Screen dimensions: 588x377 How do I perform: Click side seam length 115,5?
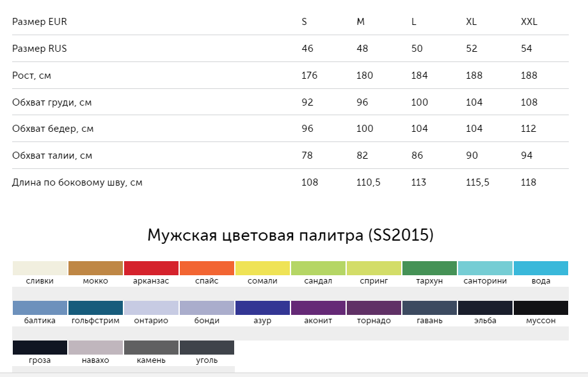[x=477, y=182]
